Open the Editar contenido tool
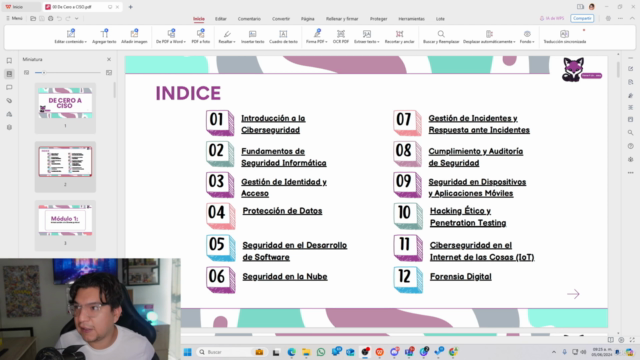The width and height of the screenshot is (640, 360). 70,36
